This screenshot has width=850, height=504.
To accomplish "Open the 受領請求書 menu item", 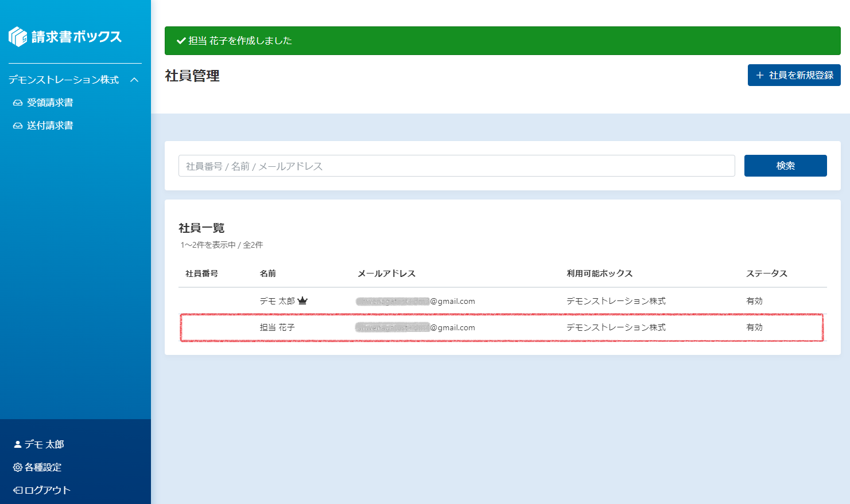I will 50,103.
